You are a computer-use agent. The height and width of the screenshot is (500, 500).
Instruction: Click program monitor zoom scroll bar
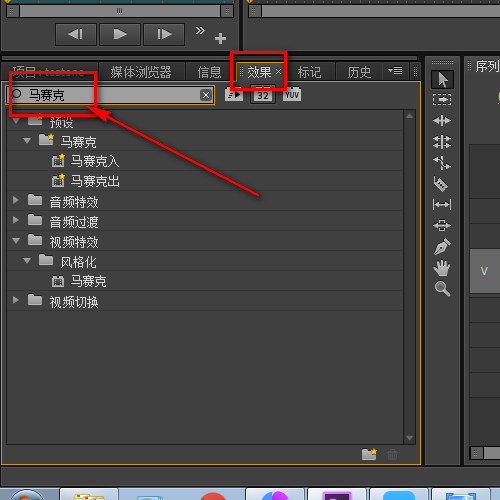374,11
